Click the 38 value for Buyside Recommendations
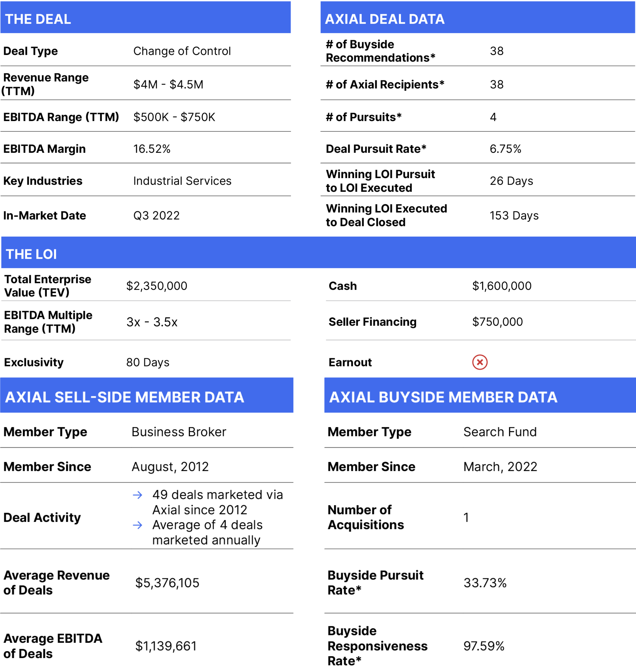The image size is (636, 672). click(497, 51)
